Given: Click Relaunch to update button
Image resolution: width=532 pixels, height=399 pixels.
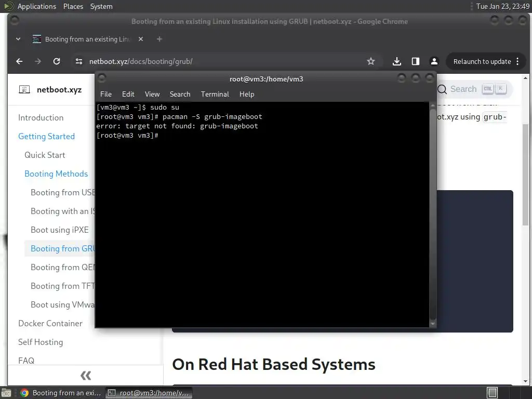Looking at the screenshot, I should [x=482, y=61].
